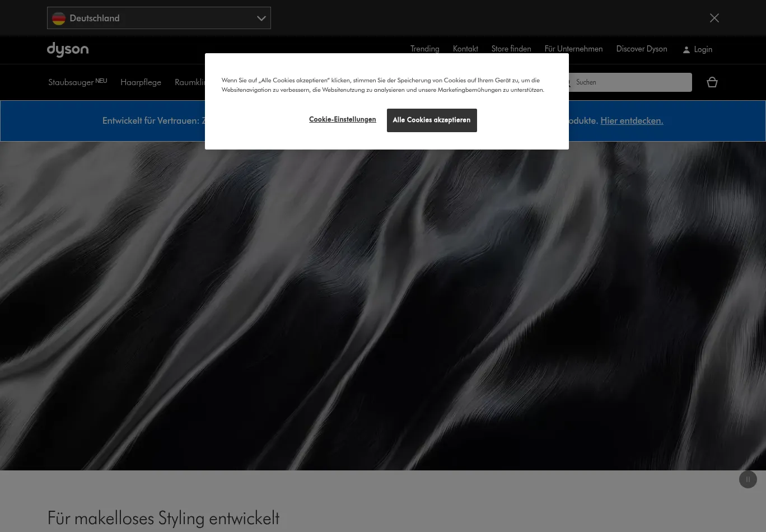Click the German flag icon

point(59,18)
